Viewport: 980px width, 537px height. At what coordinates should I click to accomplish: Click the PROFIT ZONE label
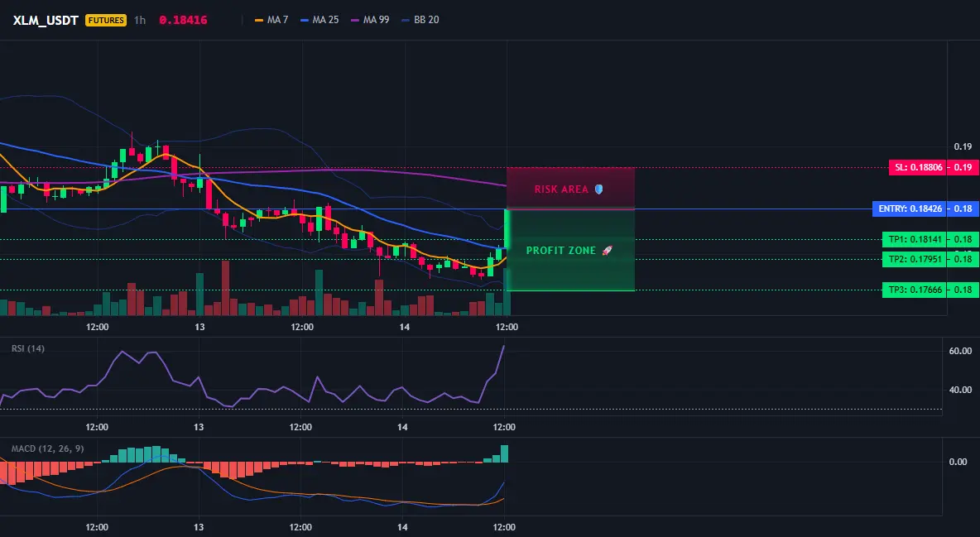(x=561, y=250)
